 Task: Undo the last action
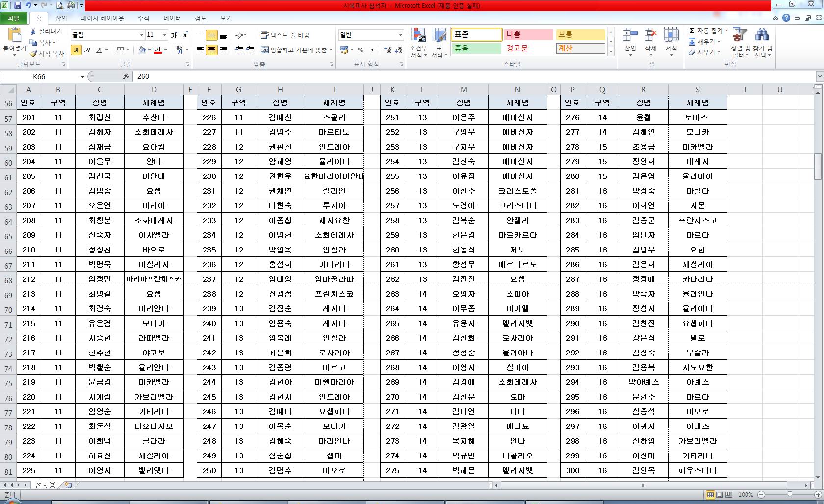pos(28,5)
